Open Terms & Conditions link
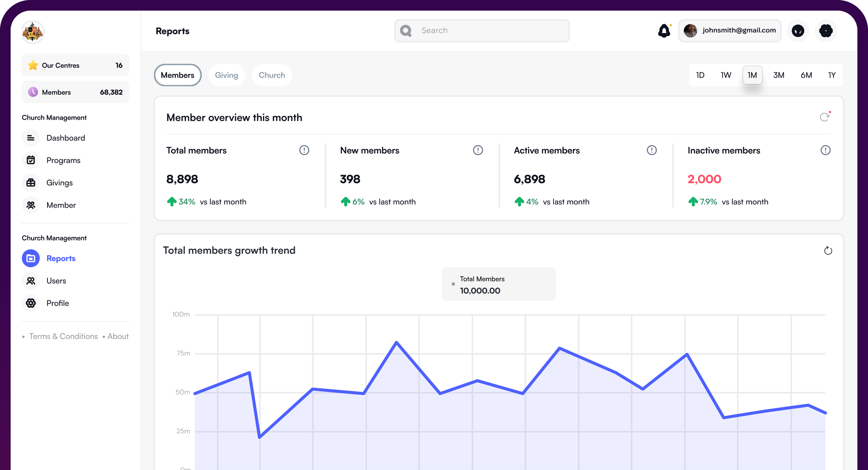 63,336
